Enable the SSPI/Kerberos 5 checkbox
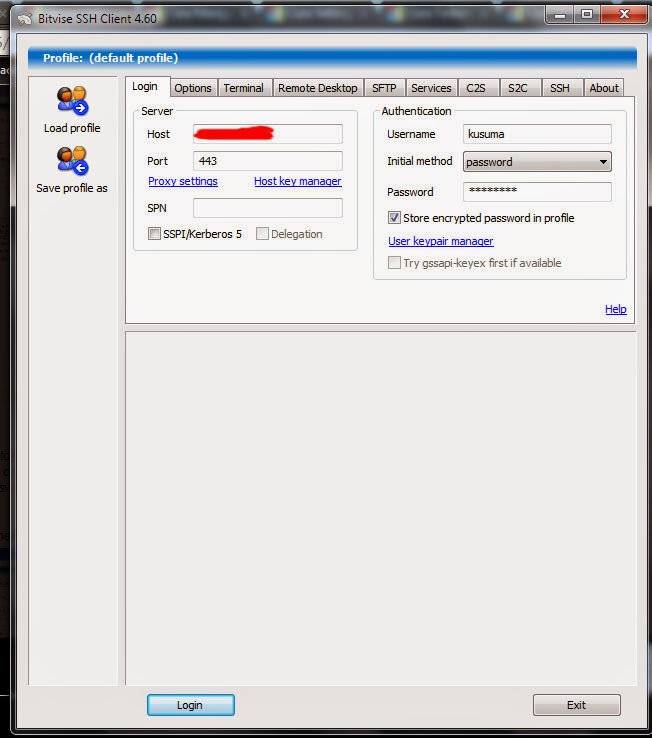 click(154, 233)
